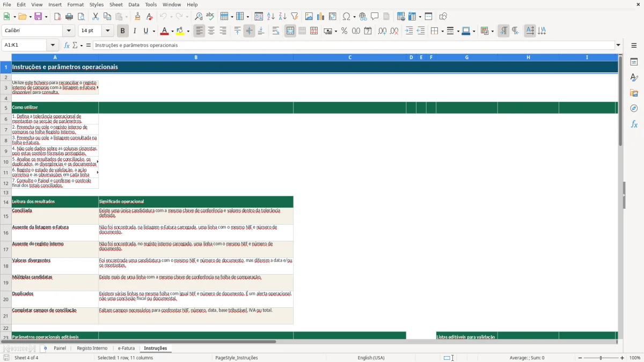Image resolution: width=644 pixels, height=362 pixels.
Task: Cut the selection with the scissors icon
Action: pyautogui.click(x=95, y=17)
